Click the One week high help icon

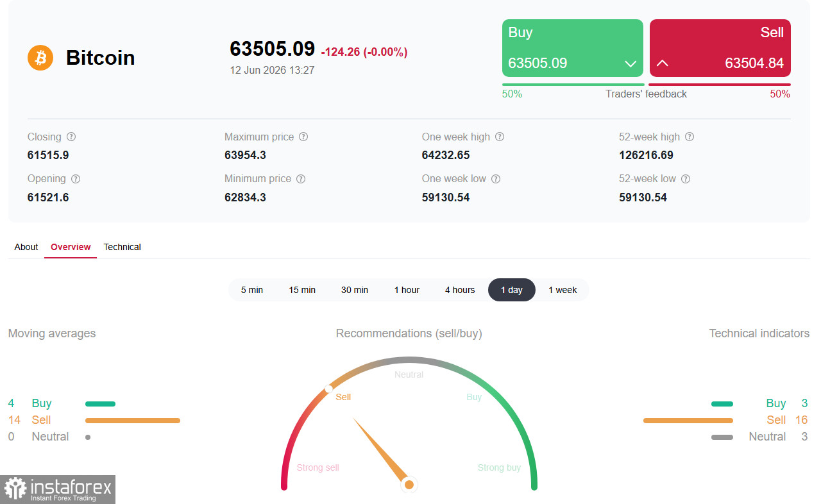pos(500,137)
